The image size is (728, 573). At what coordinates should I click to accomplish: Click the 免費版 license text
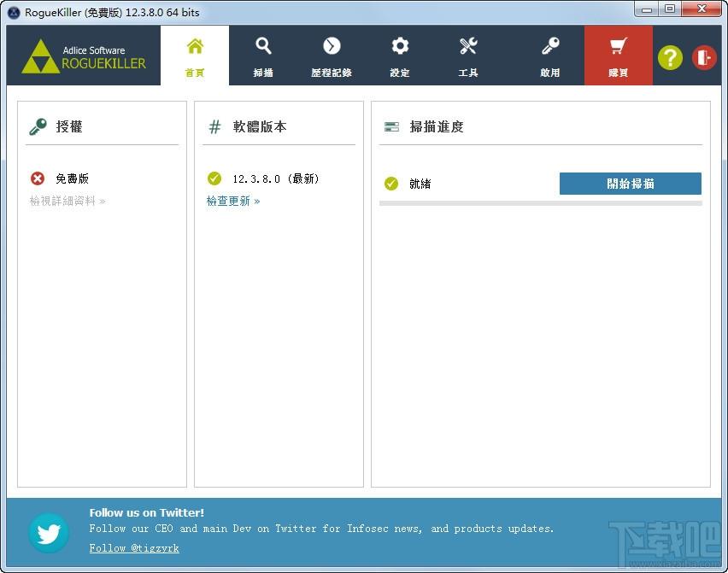tap(72, 178)
